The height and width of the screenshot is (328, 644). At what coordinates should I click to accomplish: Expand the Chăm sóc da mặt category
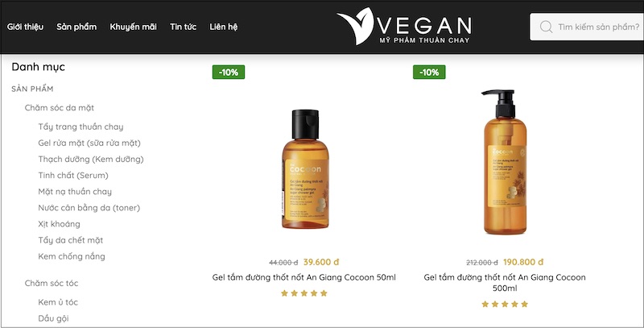pyautogui.click(x=59, y=108)
